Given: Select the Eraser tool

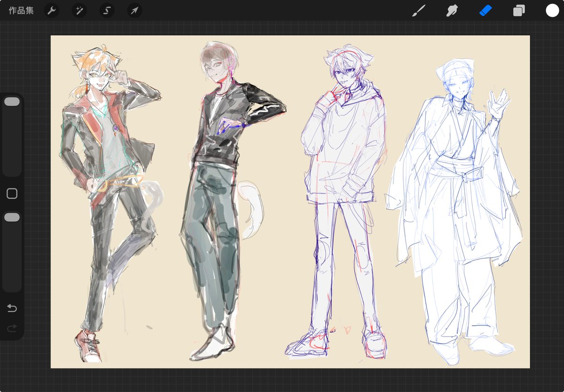Looking at the screenshot, I should point(486,10).
